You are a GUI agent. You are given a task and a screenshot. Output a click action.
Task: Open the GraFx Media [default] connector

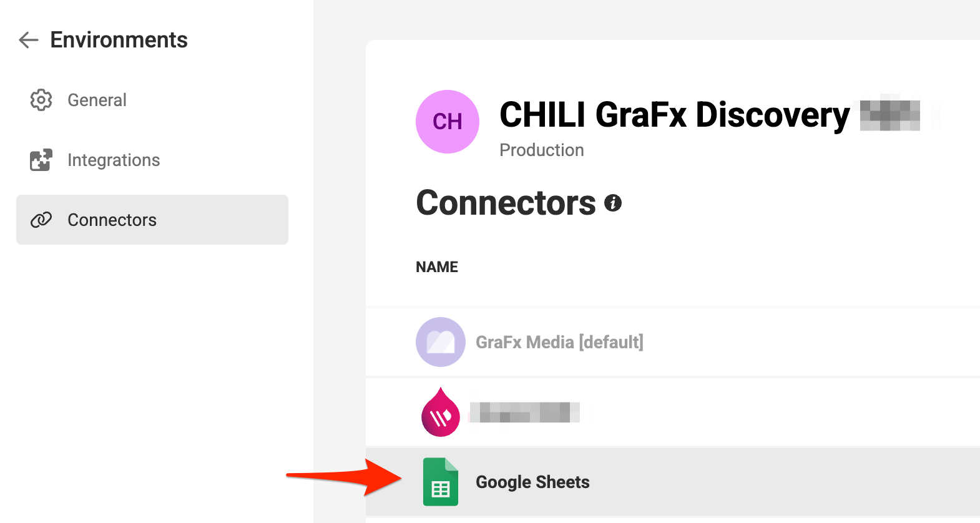click(x=673, y=342)
